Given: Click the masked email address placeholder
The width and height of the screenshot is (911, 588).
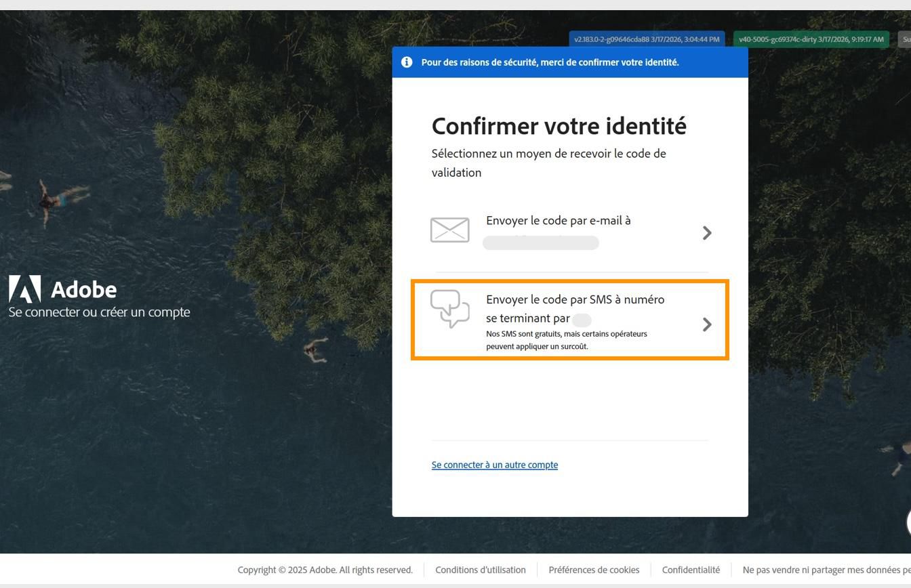Looking at the screenshot, I should pyautogui.click(x=541, y=242).
